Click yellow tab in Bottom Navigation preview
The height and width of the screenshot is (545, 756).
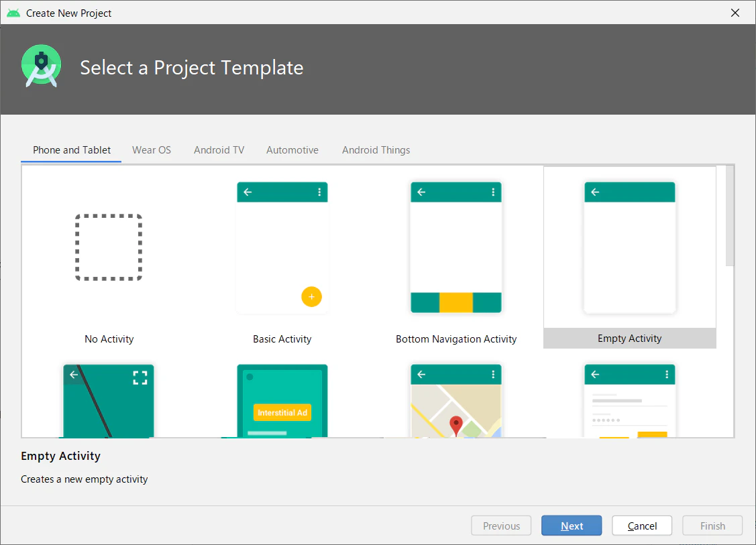click(456, 302)
